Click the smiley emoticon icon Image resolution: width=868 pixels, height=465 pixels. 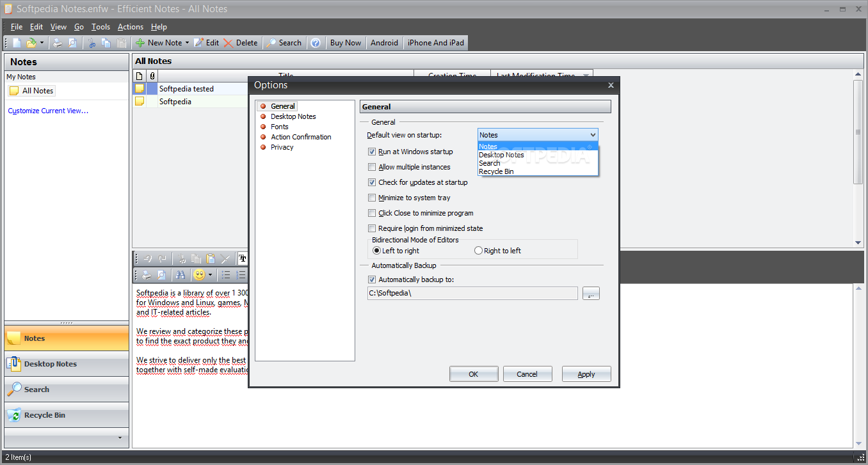199,275
